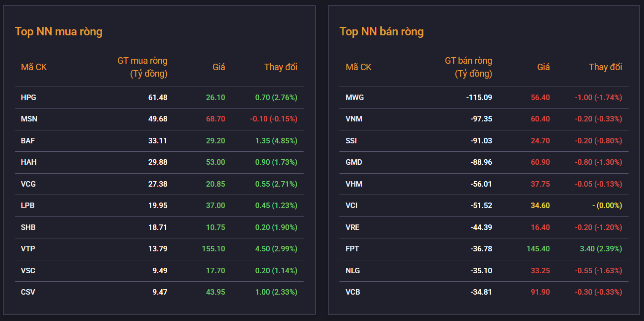Open the BAF stock row
Screen dimensions: 644x321
pyautogui.click(x=159, y=141)
